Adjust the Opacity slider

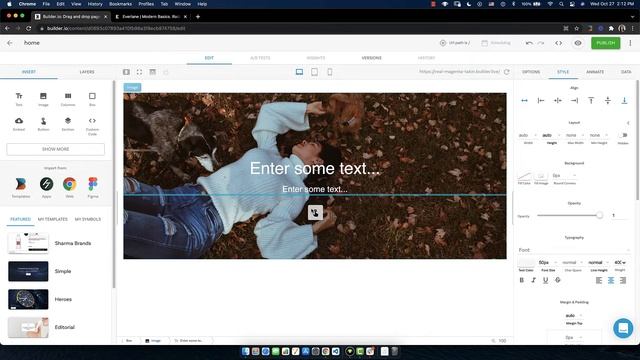570,216
